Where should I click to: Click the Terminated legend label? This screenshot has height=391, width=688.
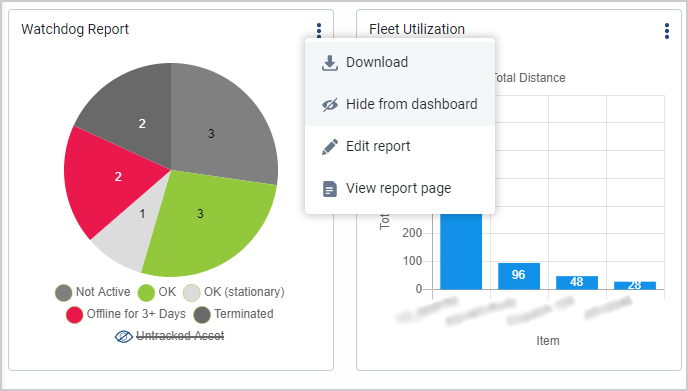coord(244,314)
